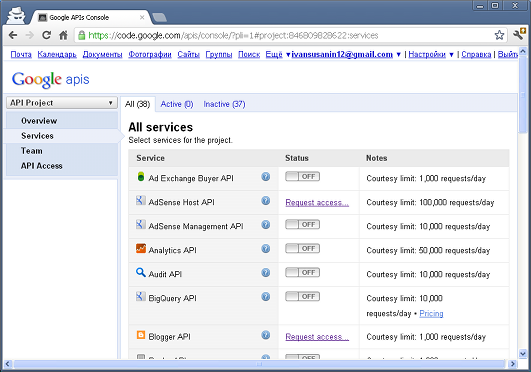The image size is (531, 372).
Task: Click the green padlock security icon
Action: click(x=82, y=35)
